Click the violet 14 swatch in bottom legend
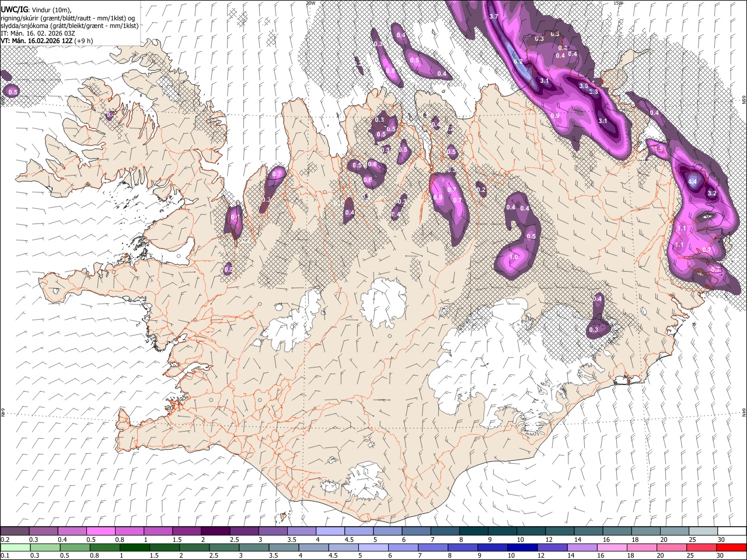The width and height of the screenshot is (747, 560). (x=582, y=547)
